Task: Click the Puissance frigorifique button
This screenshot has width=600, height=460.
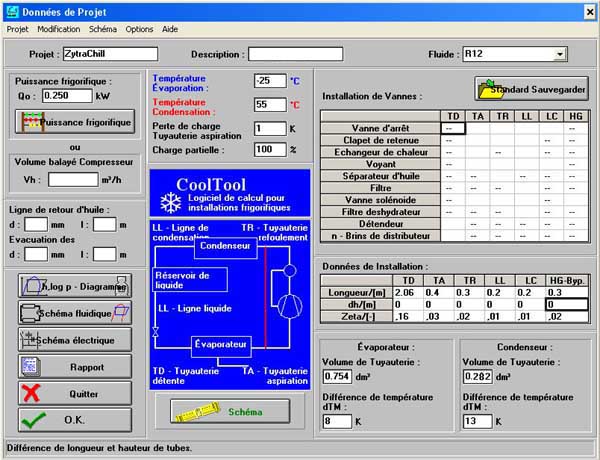Action: click(75, 122)
